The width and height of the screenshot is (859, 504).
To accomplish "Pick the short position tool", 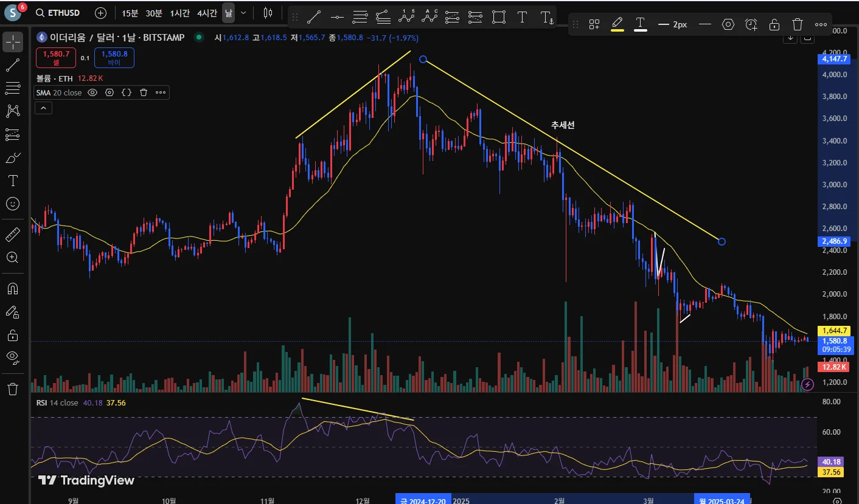I will [475, 17].
